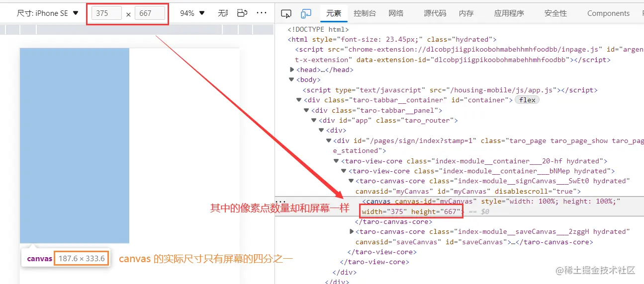Switch to the 控制台 tab
The image size is (644, 284).
[365, 13]
